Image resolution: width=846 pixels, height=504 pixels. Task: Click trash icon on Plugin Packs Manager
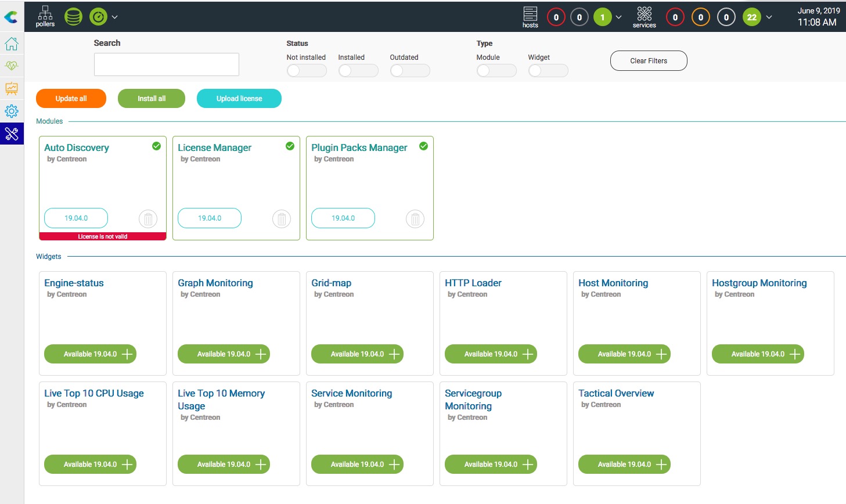(415, 219)
